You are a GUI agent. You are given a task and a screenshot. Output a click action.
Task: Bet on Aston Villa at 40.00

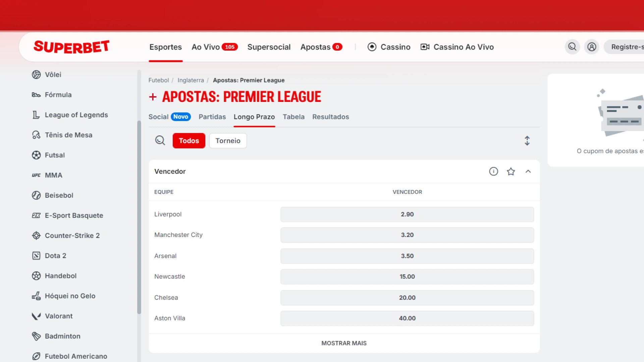coord(407,318)
